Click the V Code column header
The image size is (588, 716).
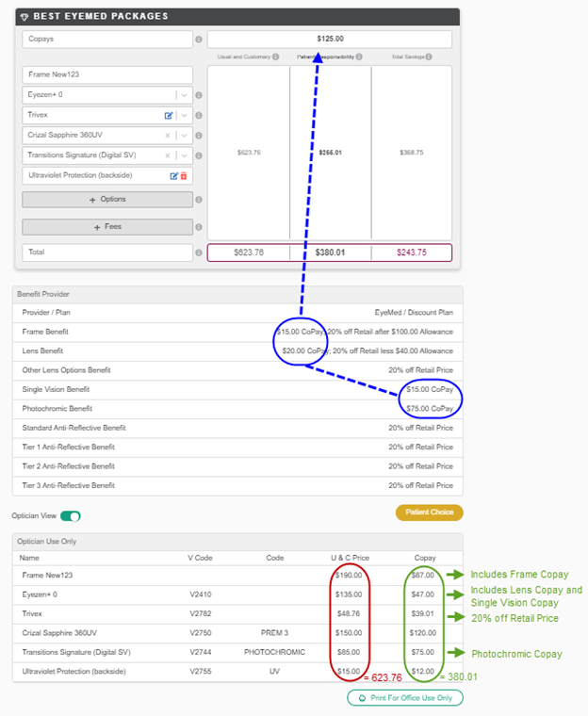click(x=200, y=558)
